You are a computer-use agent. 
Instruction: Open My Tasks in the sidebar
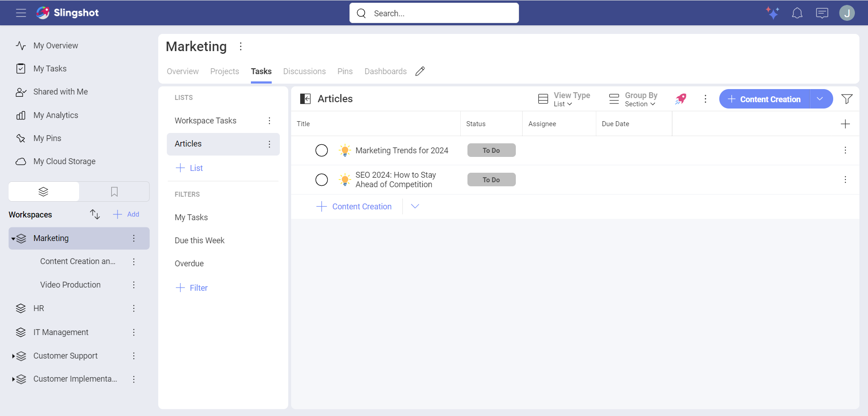50,69
